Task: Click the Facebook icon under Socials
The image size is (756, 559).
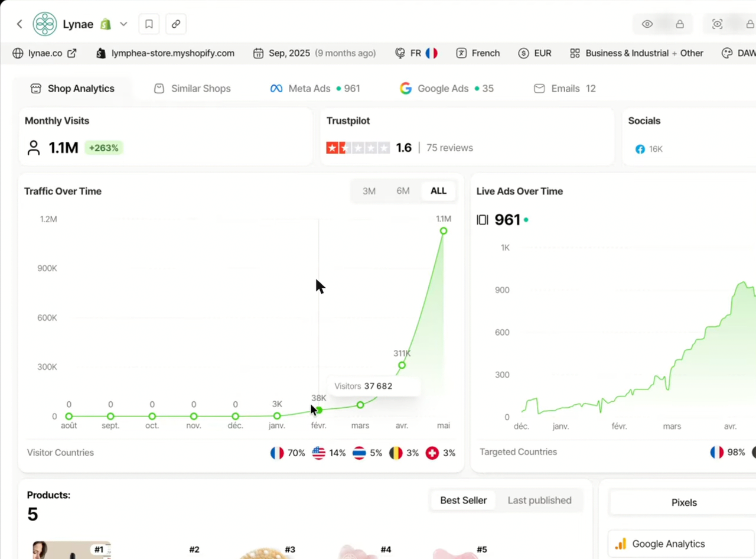Action: pyautogui.click(x=640, y=149)
